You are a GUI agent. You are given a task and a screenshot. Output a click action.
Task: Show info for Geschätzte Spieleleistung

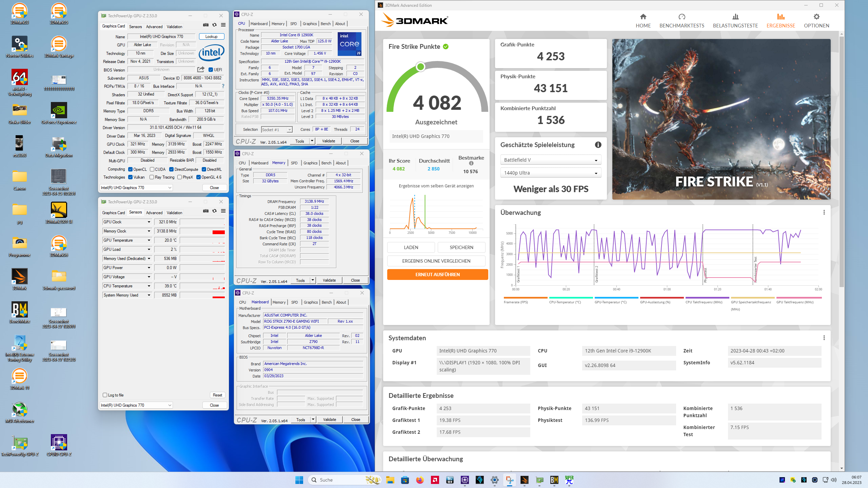pos(598,145)
